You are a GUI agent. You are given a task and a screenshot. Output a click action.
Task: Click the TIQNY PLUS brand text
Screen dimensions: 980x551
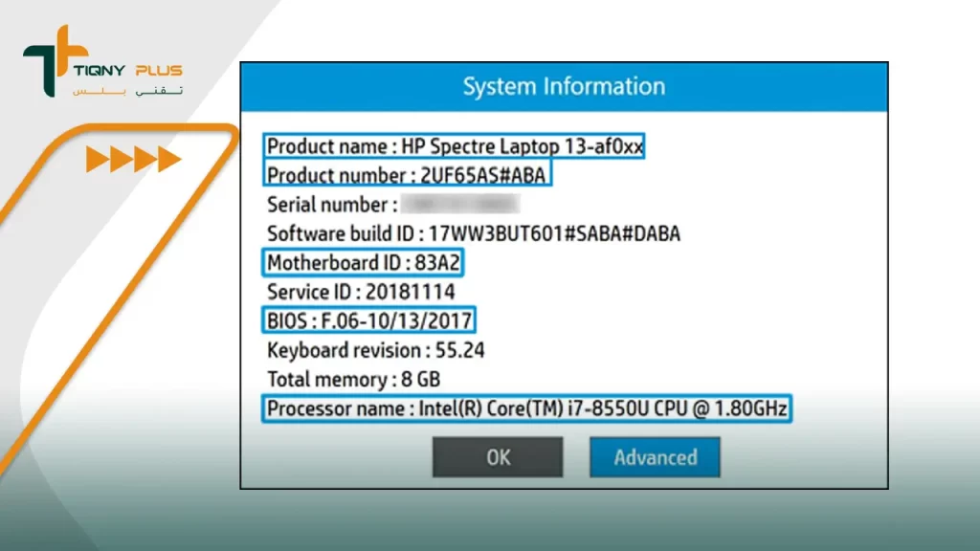127,71
